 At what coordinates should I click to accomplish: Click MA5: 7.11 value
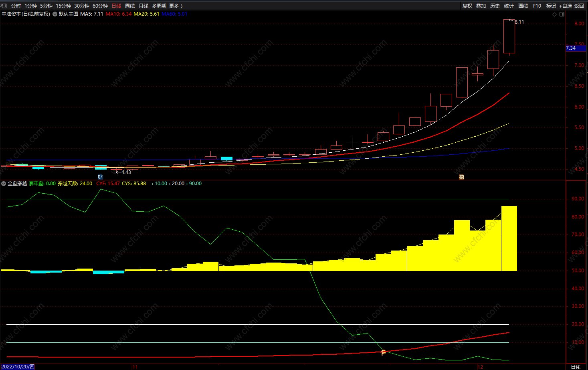[92, 14]
